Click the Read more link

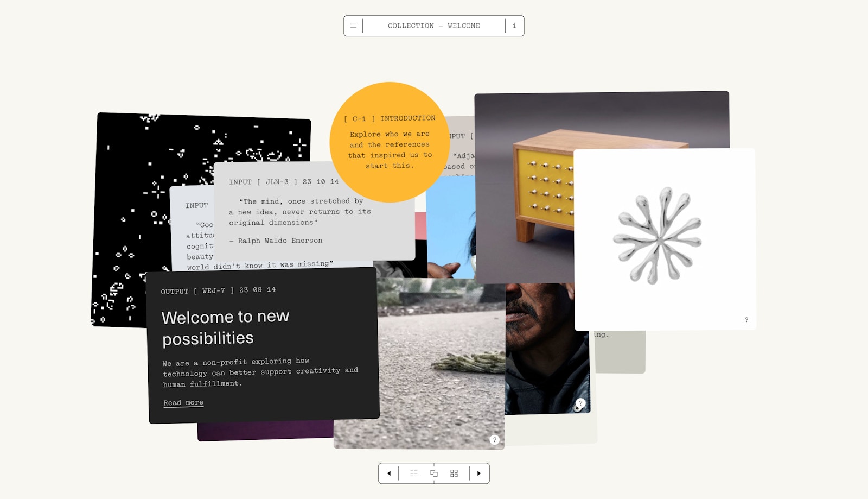tap(183, 403)
